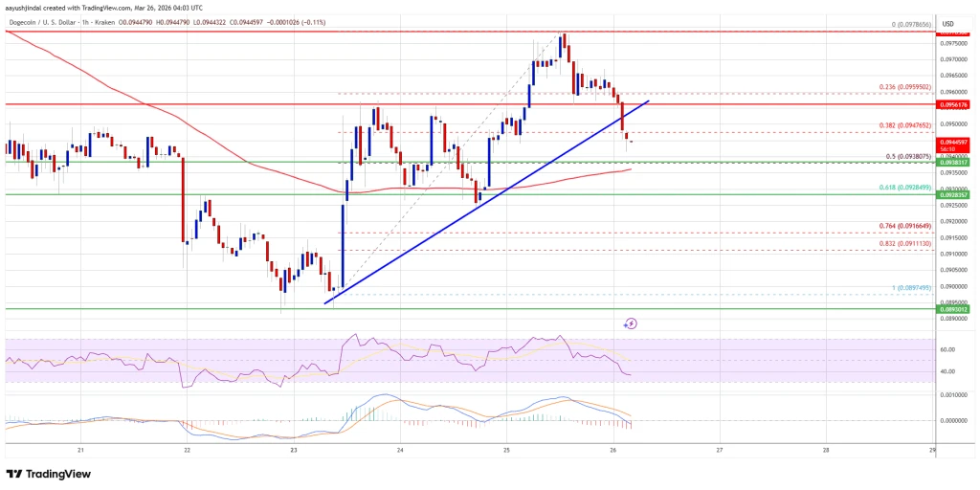Click the green 0.0893012 support price tag
The width and height of the screenshot is (980, 490).
(953, 309)
